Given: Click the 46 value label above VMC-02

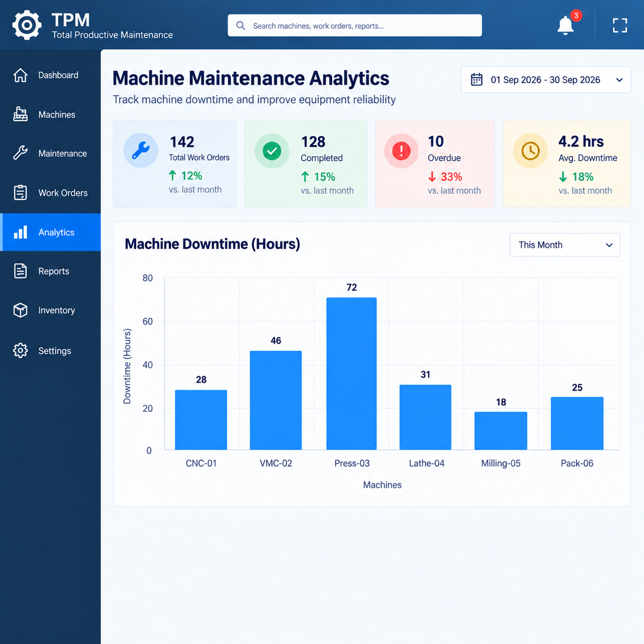Looking at the screenshot, I should click(276, 340).
